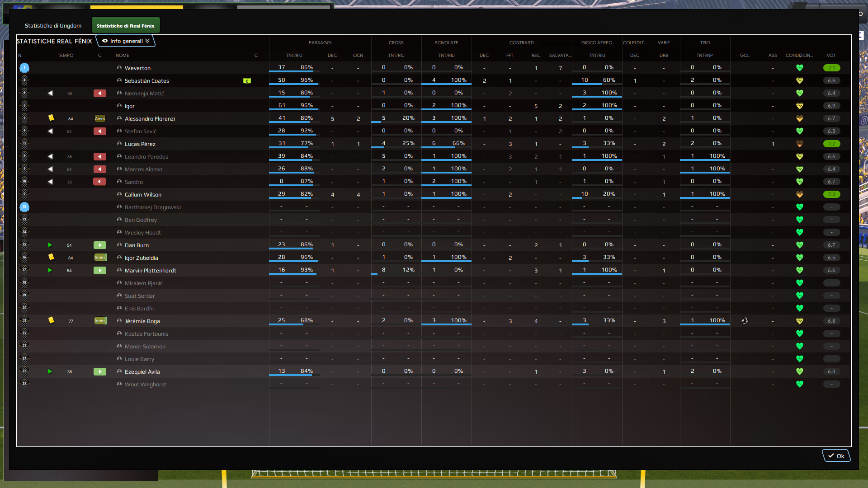Click GIOCO AEREO group header

pos(596,42)
